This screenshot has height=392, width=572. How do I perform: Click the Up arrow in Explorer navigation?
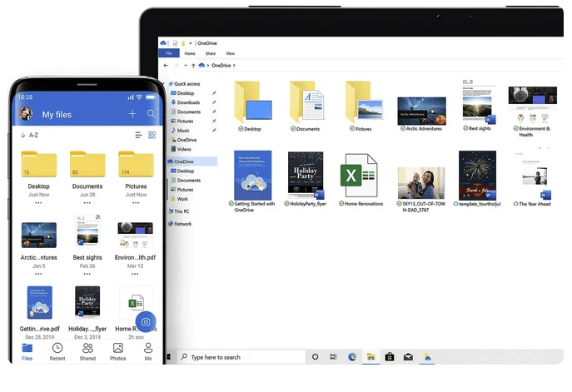click(x=193, y=65)
